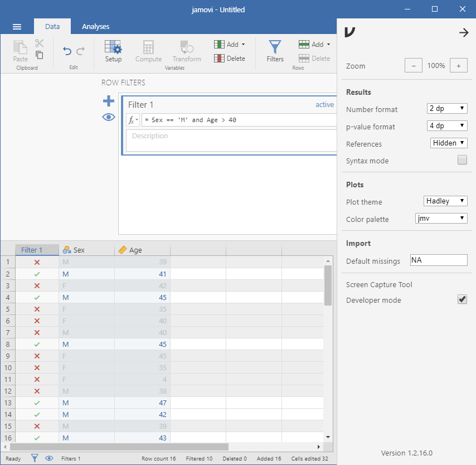Toggle the Filter 1 active status
The image size is (476, 465).
324,105
